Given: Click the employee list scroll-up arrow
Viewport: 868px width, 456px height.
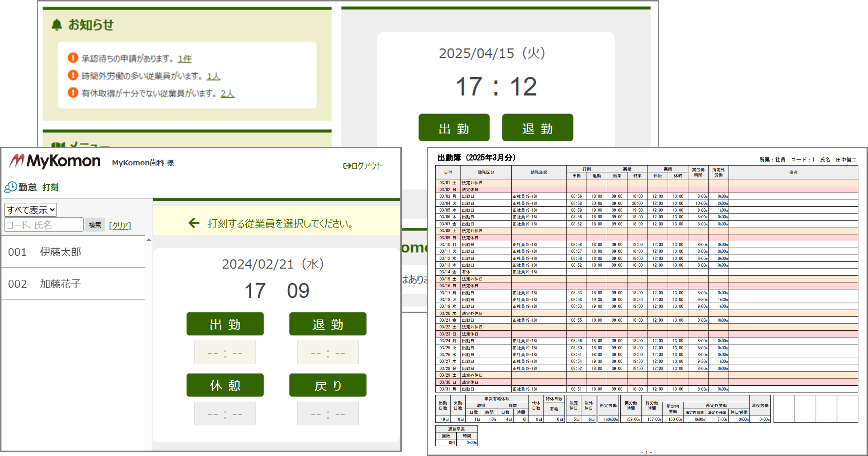Looking at the screenshot, I should point(149,240).
